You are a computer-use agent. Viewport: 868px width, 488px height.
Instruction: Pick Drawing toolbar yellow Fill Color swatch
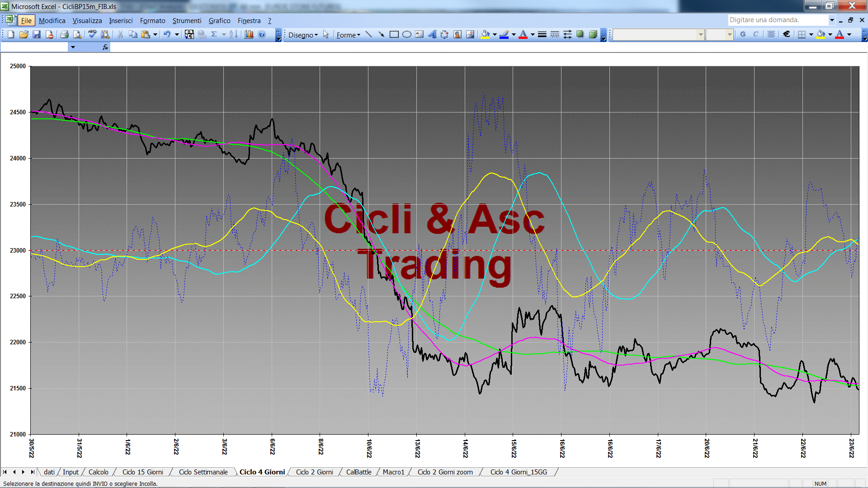486,34
